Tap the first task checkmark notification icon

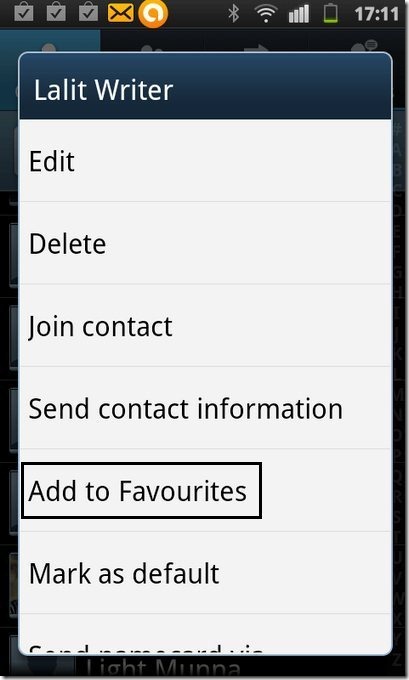point(24,12)
